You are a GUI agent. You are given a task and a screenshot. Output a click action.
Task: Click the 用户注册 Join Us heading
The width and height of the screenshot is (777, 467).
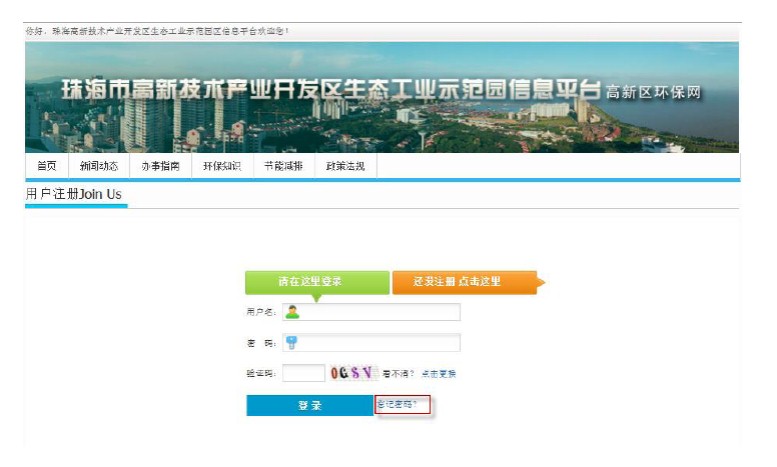click(75, 194)
